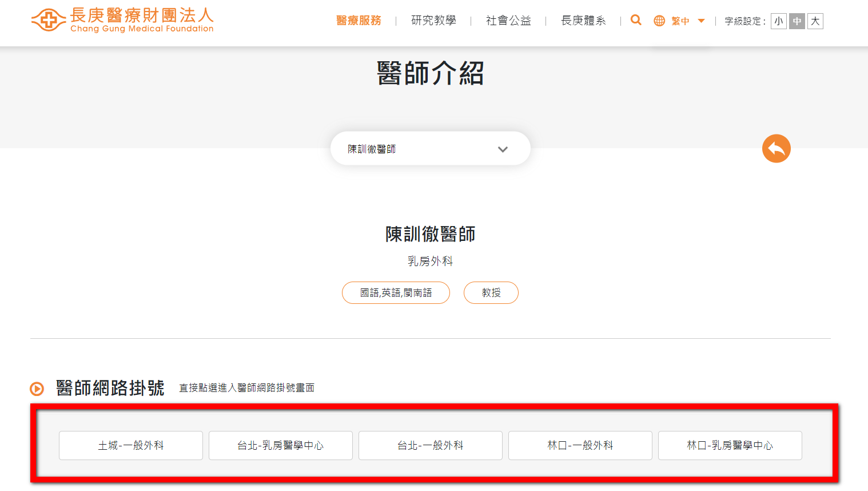The height and width of the screenshot is (491, 868).
Task: Expand the 繁中 language dropdown arrow
Action: click(x=701, y=21)
